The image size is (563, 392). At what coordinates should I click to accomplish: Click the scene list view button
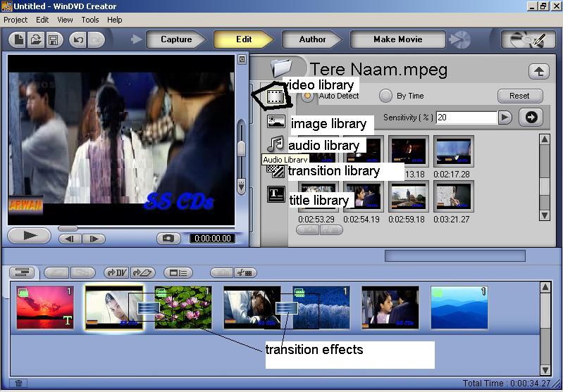pos(178,273)
